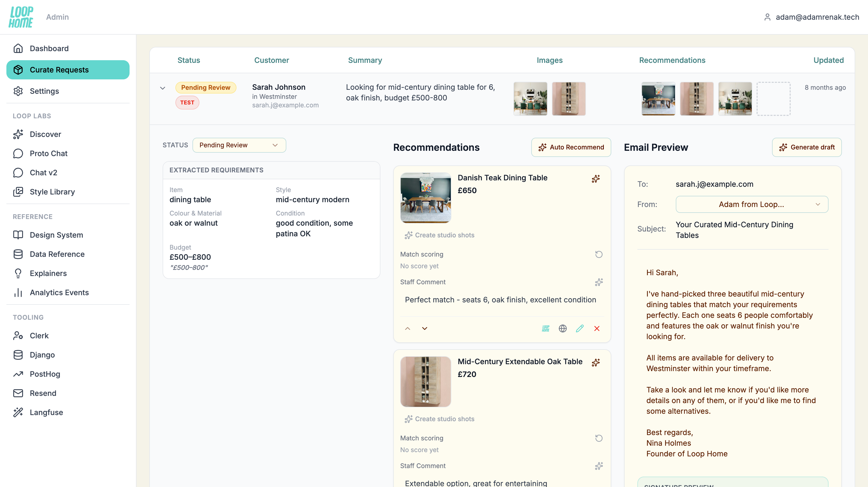Remove Danish Teak recommendation with red X
The height and width of the screenshot is (487, 868).
(597, 328)
